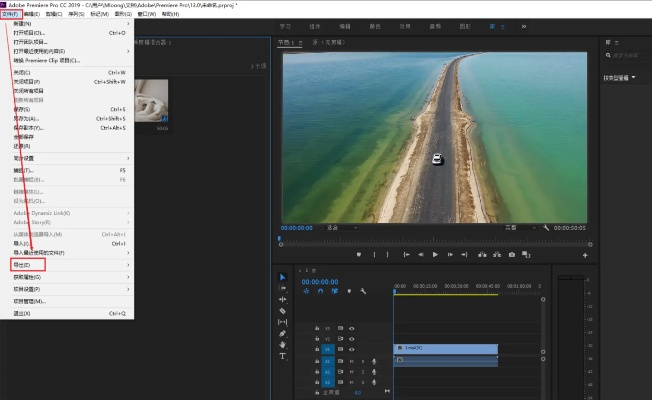Click the Export Frame camera icon
652x400 pixels.
pos(511,255)
